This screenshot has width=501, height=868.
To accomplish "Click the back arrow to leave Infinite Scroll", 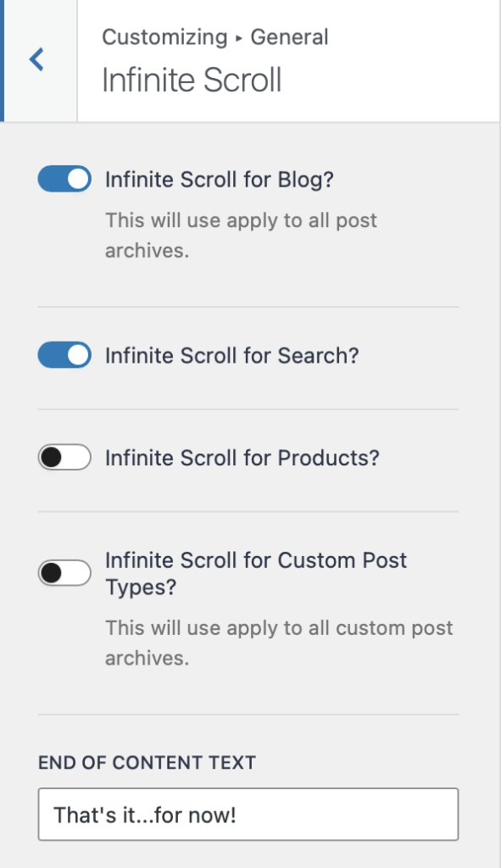I will (36, 59).
